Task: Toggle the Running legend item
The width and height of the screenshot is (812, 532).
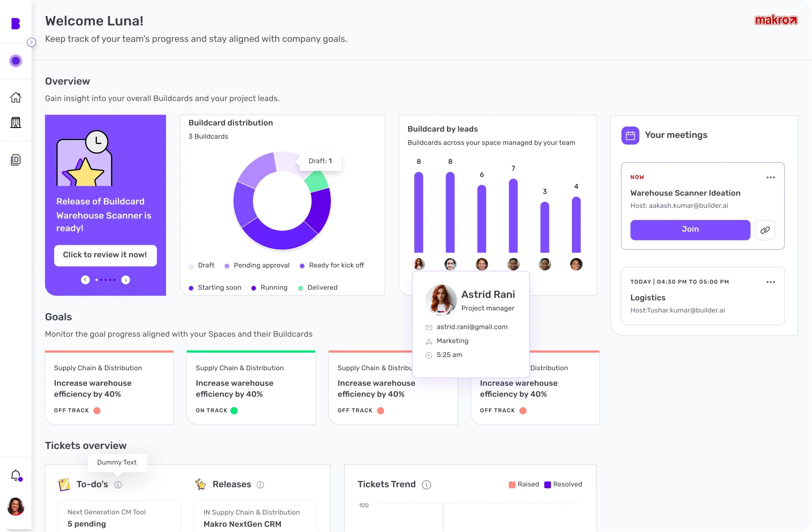Action: 269,288
